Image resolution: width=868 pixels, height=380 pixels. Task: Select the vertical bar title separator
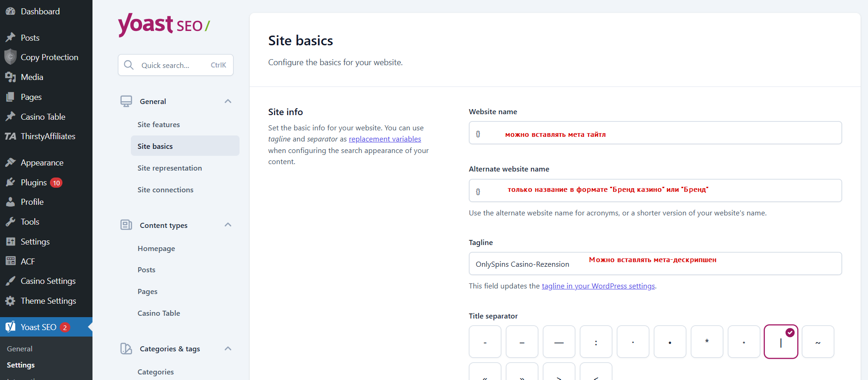781,342
